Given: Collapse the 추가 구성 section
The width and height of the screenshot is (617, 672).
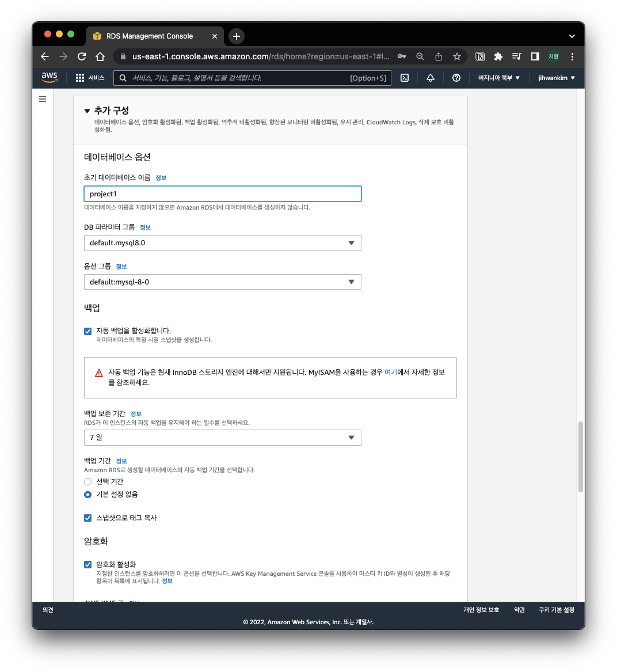Looking at the screenshot, I should (x=87, y=111).
